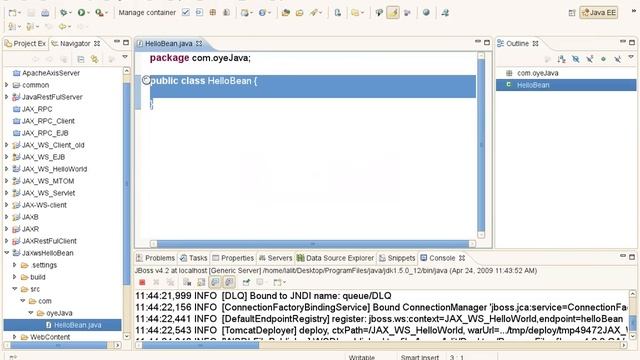Click in editor on package com.oyeJava line
The height and width of the screenshot is (360, 640).
pyautogui.click(x=200, y=58)
